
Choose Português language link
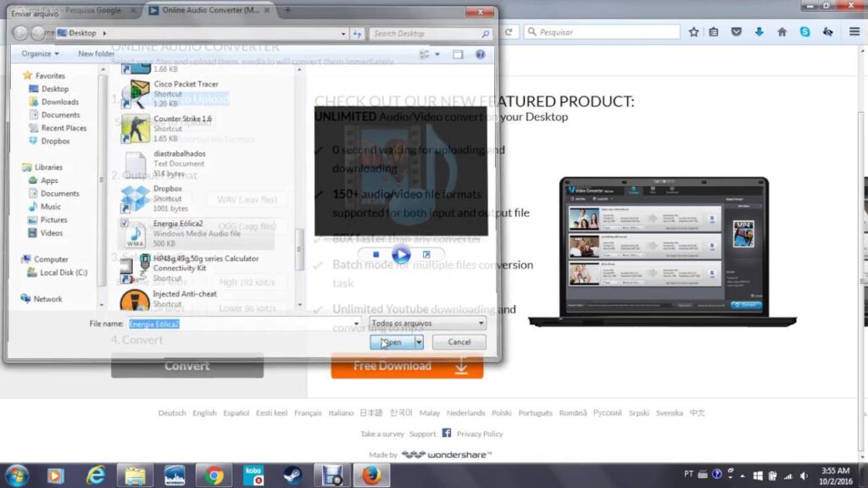[x=535, y=413]
